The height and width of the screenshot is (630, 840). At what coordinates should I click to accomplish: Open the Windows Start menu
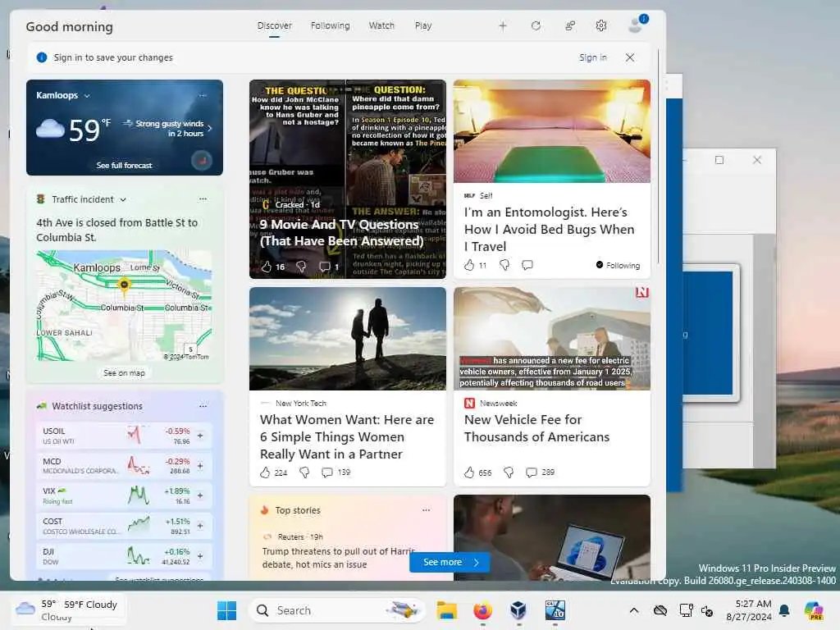tap(226, 610)
